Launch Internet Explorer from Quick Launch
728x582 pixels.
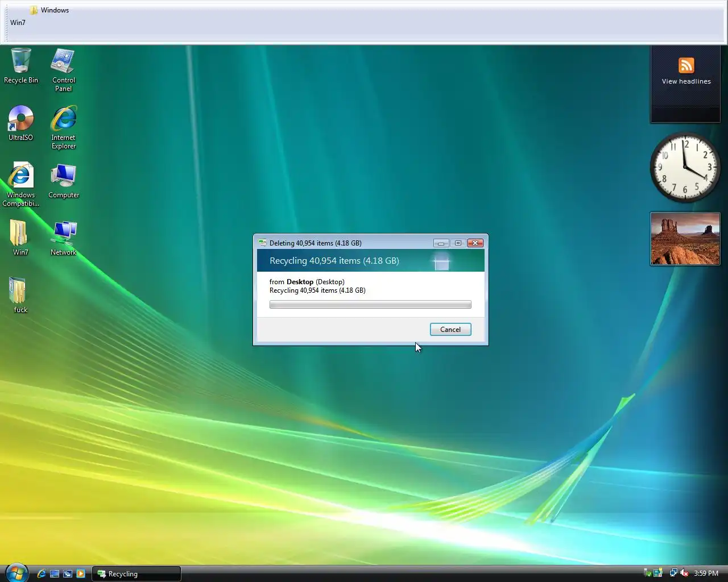(x=42, y=573)
